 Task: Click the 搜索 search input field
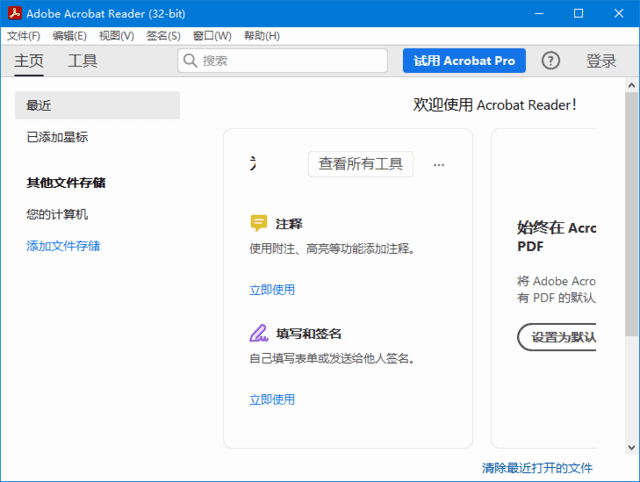pyautogui.click(x=282, y=60)
